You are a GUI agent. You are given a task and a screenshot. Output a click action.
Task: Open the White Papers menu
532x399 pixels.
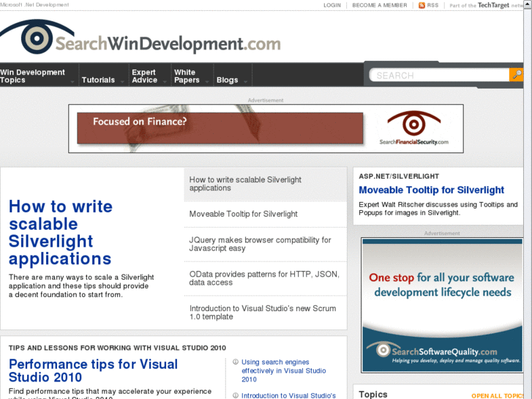pyautogui.click(x=187, y=76)
